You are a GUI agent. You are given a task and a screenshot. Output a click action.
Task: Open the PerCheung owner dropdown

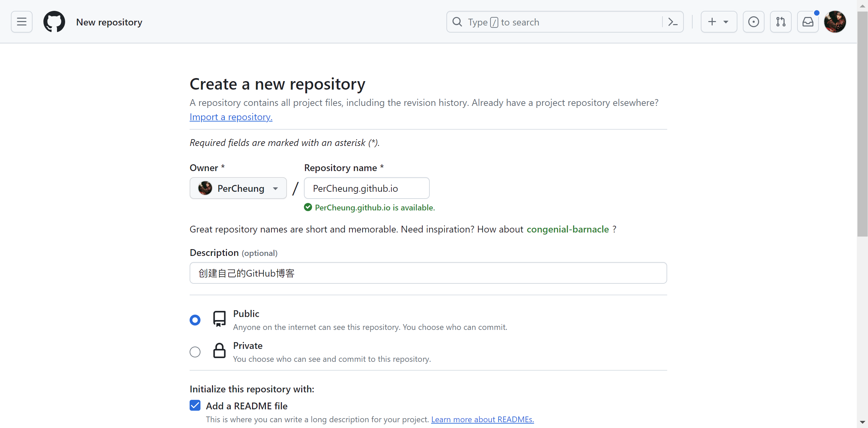(x=238, y=188)
